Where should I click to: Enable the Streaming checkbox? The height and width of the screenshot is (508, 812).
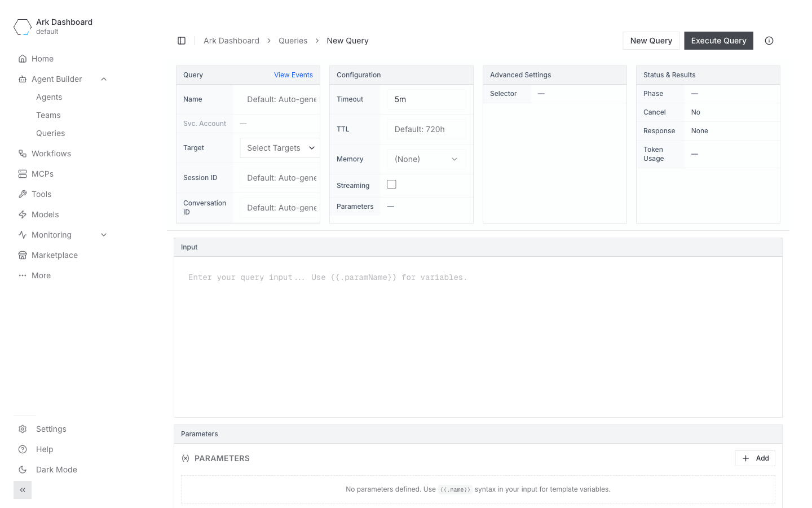point(392,185)
